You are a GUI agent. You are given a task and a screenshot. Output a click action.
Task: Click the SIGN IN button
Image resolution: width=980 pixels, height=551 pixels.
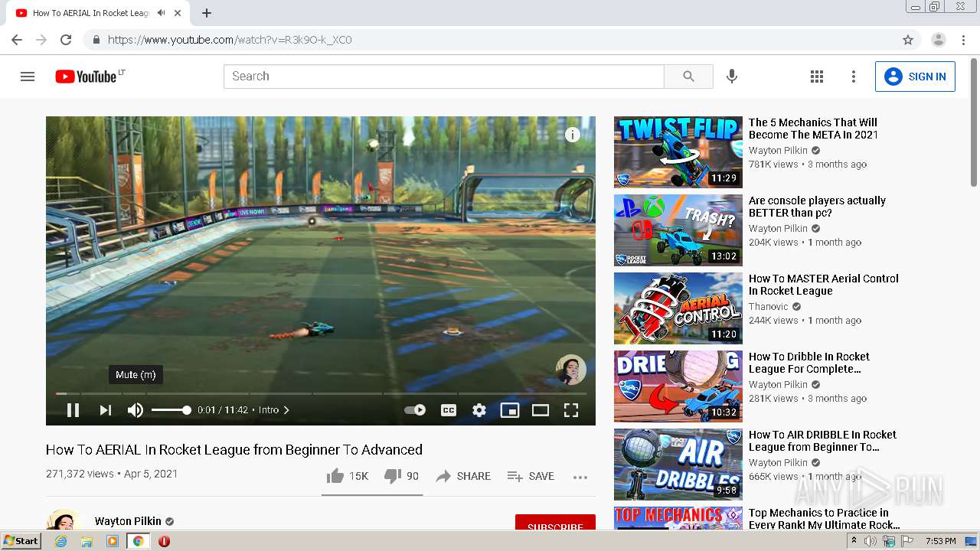[x=915, y=77]
